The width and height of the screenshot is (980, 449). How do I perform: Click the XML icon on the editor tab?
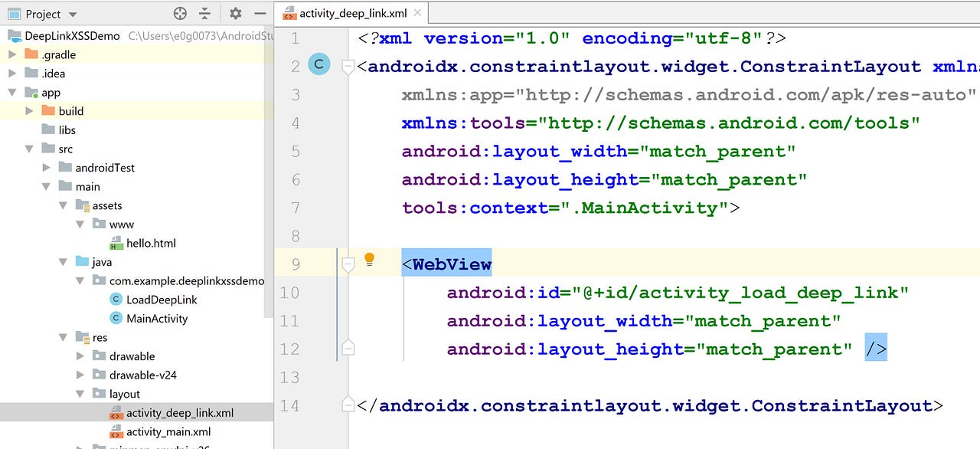(289, 12)
